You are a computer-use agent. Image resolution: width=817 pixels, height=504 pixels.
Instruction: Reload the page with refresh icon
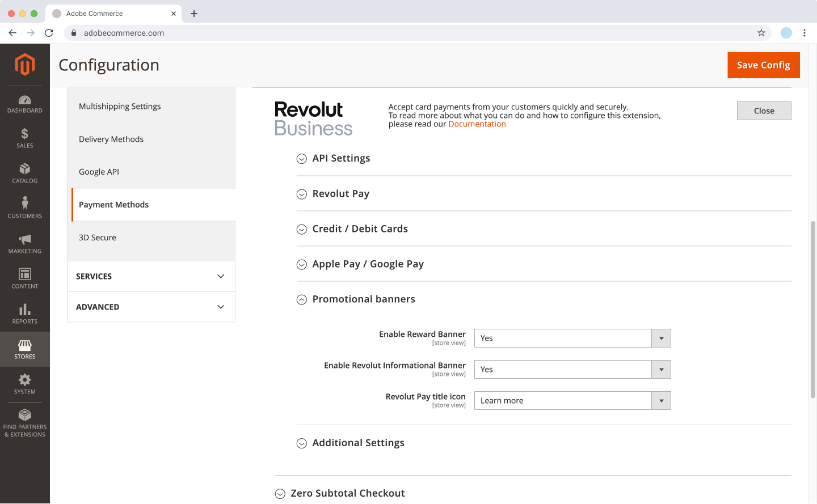(x=49, y=33)
